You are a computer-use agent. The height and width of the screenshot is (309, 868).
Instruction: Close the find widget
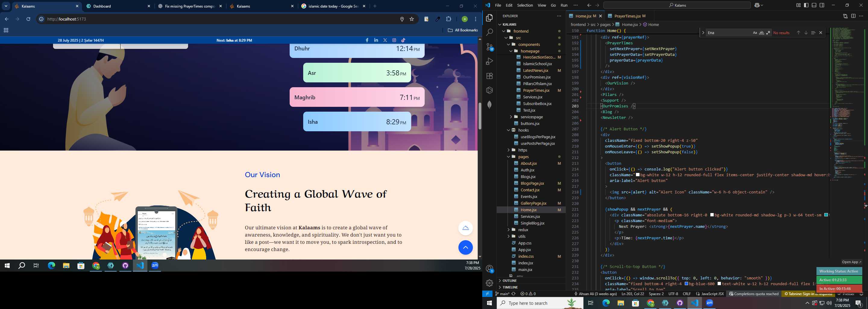[x=821, y=33]
